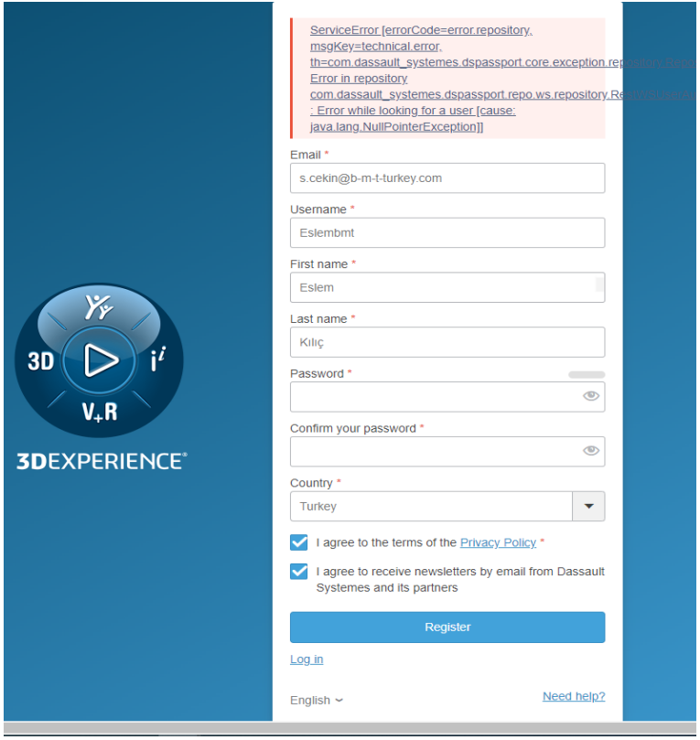Expand the English language selector
The height and width of the screenshot is (740, 700).
[316, 700]
